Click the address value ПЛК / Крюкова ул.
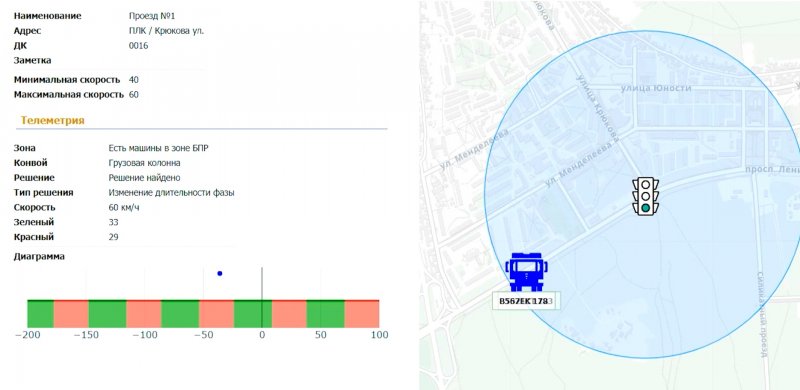The width and height of the screenshot is (800, 390). coord(166,31)
